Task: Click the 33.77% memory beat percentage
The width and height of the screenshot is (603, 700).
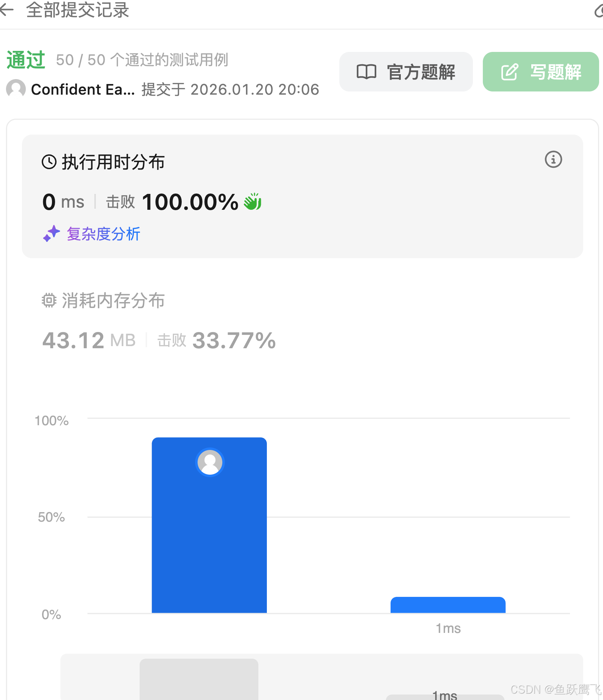Action: (234, 340)
